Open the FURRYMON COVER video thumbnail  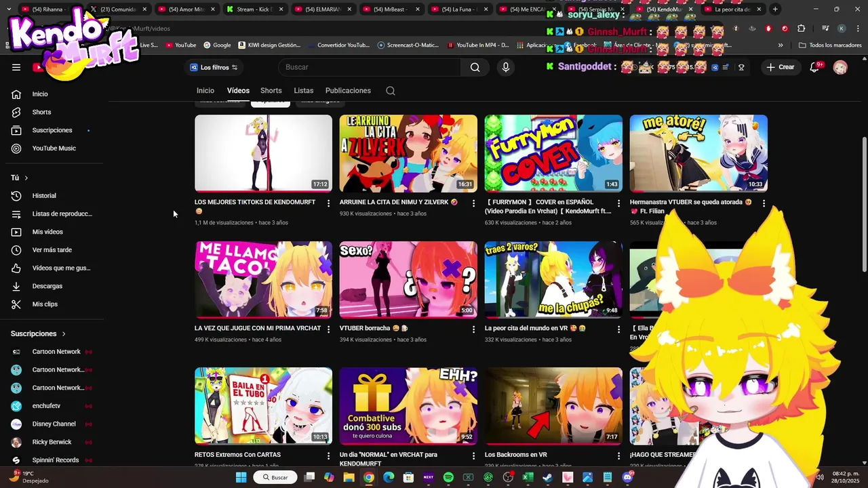click(553, 153)
